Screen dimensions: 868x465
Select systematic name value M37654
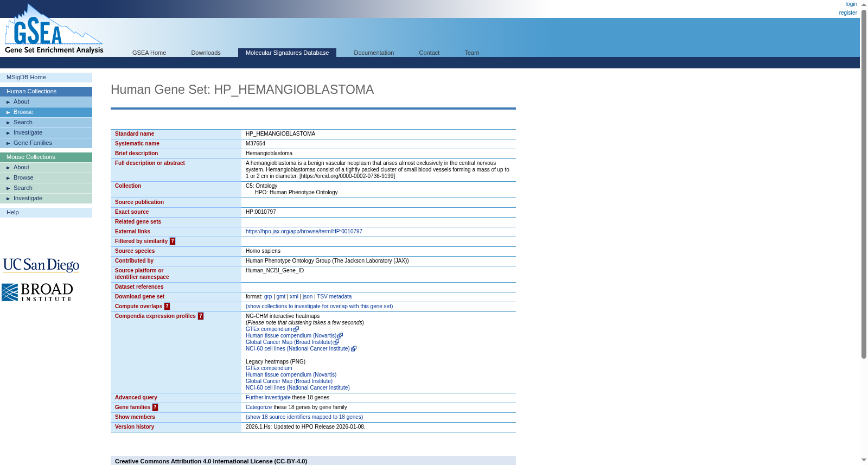pyautogui.click(x=256, y=144)
